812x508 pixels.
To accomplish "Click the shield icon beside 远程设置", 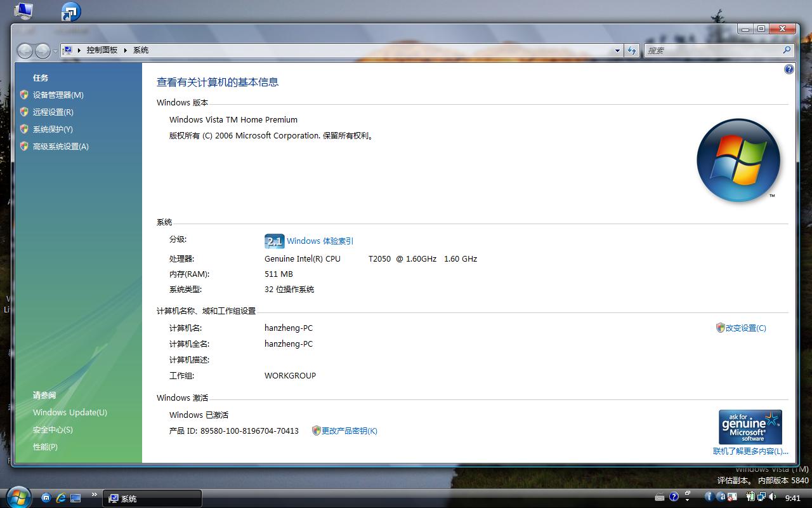I will [25, 112].
